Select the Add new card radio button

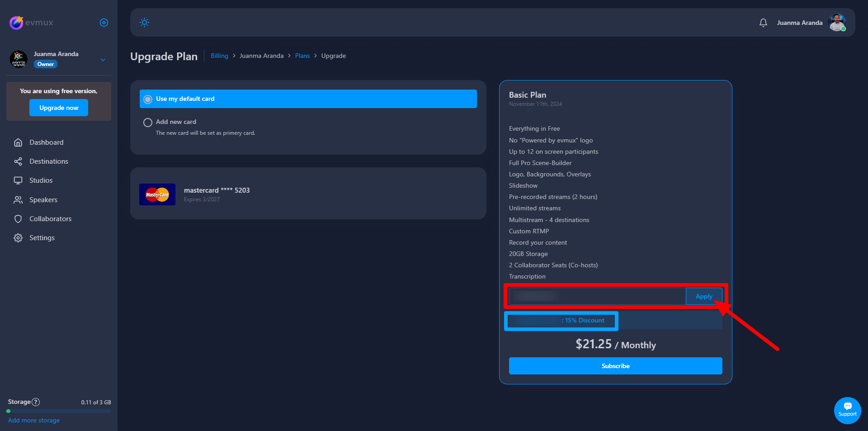click(147, 123)
